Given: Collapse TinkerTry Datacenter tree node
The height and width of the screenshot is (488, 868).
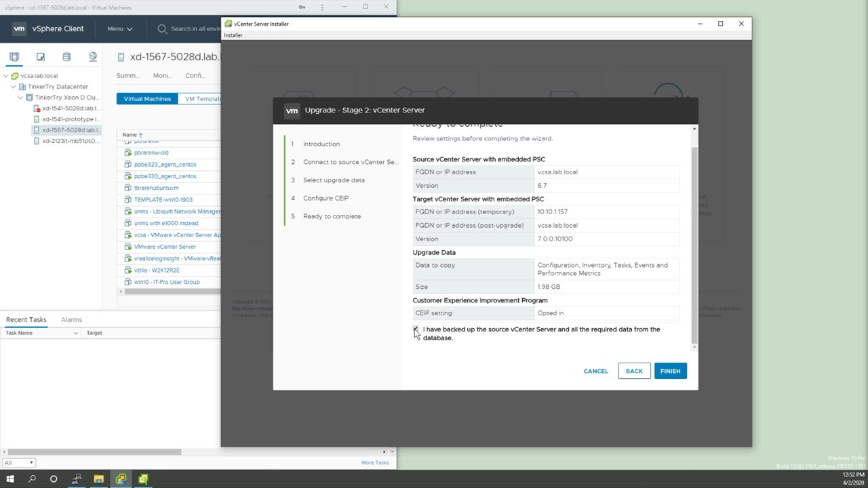Looking at the screenshot, I should [14, 87].
